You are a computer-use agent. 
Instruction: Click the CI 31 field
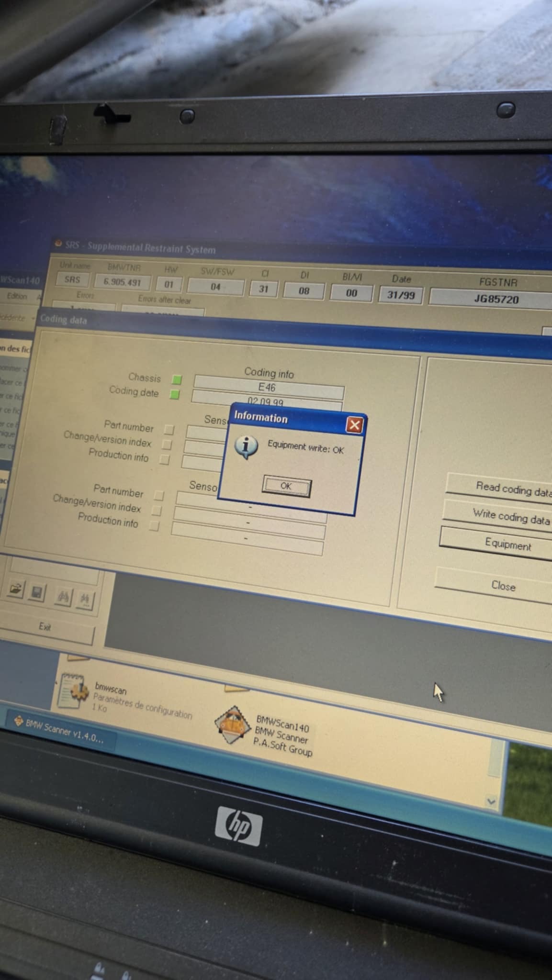coord(263,289)
